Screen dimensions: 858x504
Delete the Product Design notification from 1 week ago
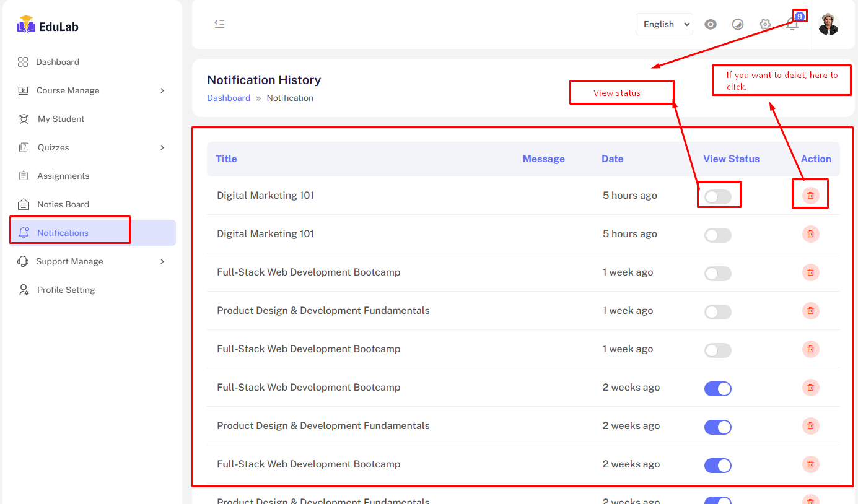810,311
